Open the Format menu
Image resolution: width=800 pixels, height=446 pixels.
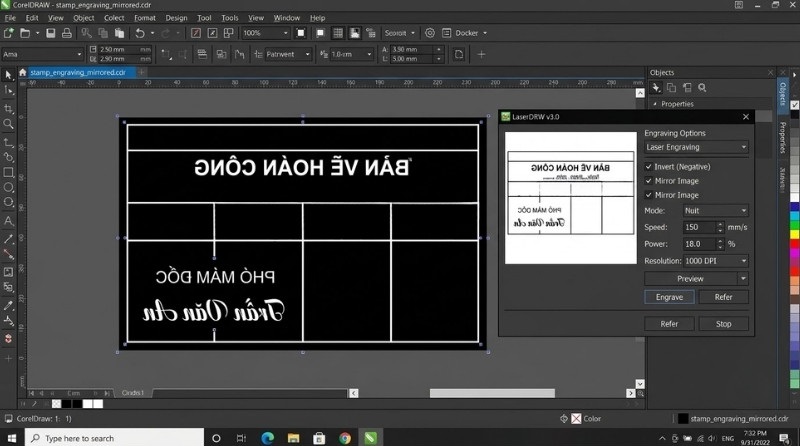point(145,18)
